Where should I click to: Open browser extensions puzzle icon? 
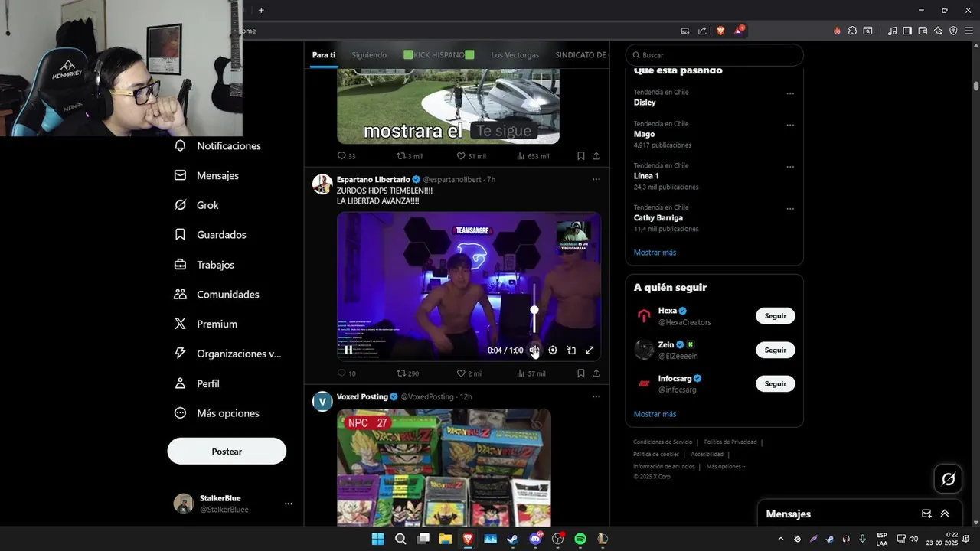click(852, 31)
